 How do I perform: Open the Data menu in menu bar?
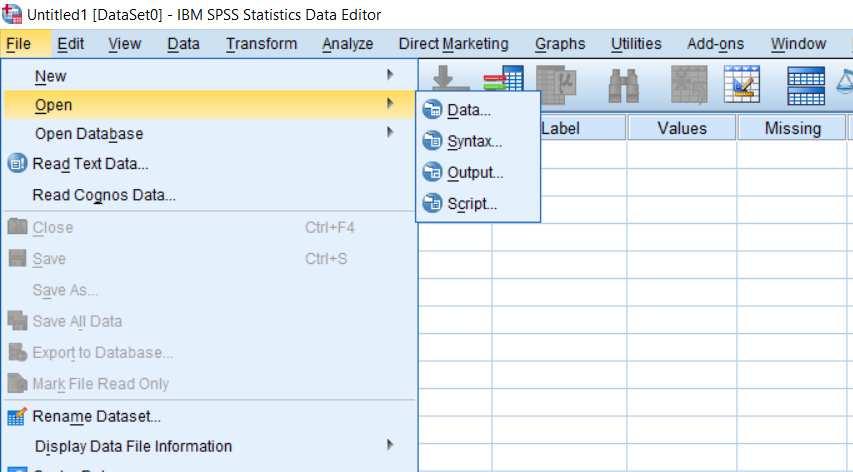click(x=183, y=44)
